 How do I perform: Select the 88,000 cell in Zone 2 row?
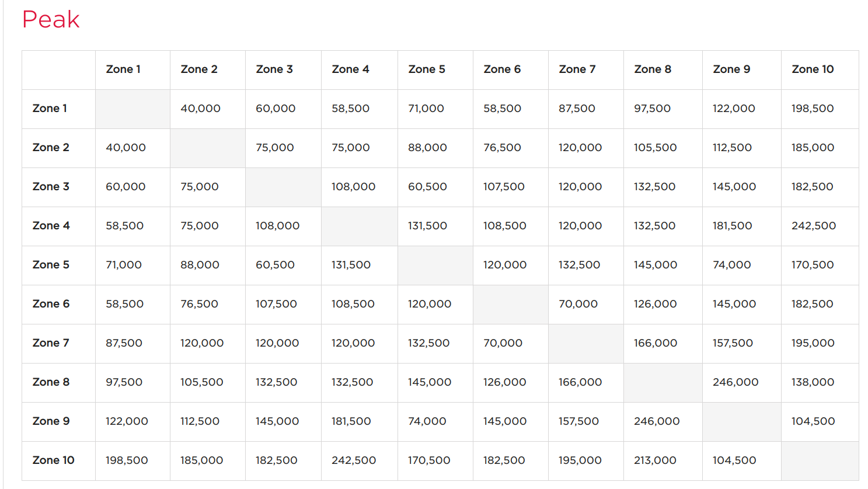pos(427,148)
